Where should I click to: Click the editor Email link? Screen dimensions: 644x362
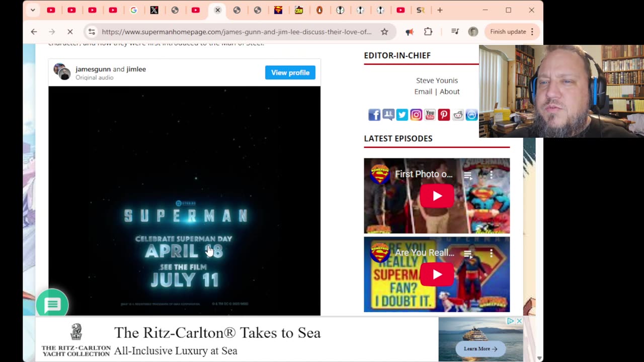(x=423, y=92)
